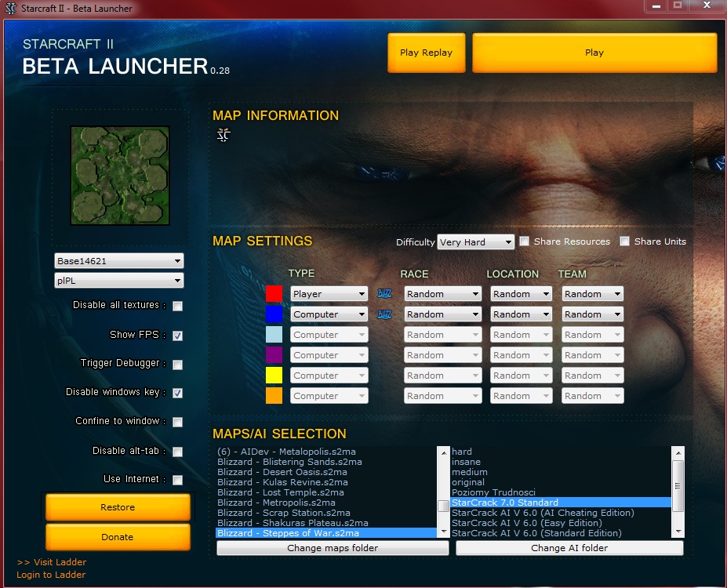Toggle the Show FPS checkbox
Viewport: 727px width, 588px height.
(177, 336)
